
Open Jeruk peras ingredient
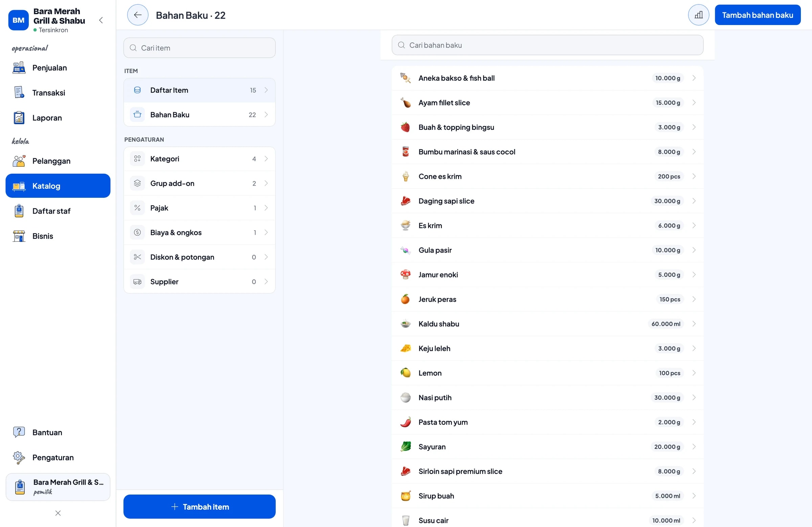coord(547,299)
